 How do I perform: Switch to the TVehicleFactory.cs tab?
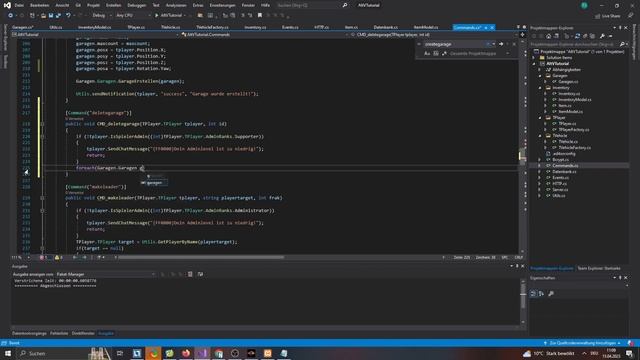click(212, 27)
